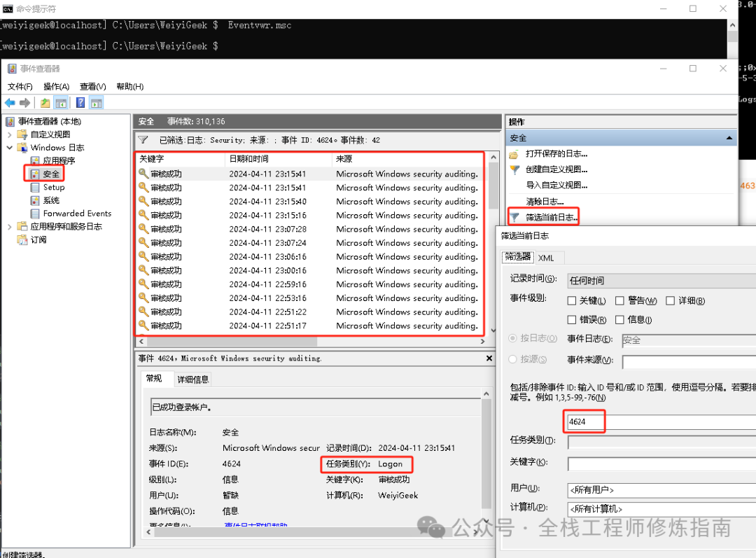
Task: Select the 常规 tab in event details
Action: 154,379
